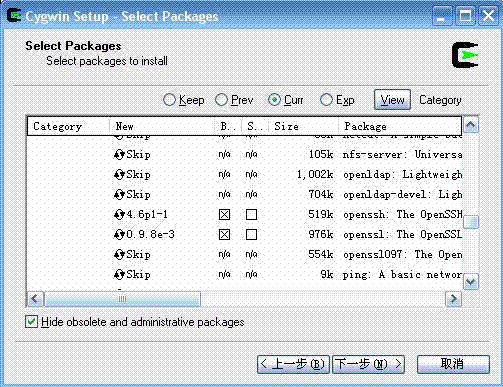Viewport: 503px width, 387px height.
Task: Click the View button
Action: click(392, 100)
